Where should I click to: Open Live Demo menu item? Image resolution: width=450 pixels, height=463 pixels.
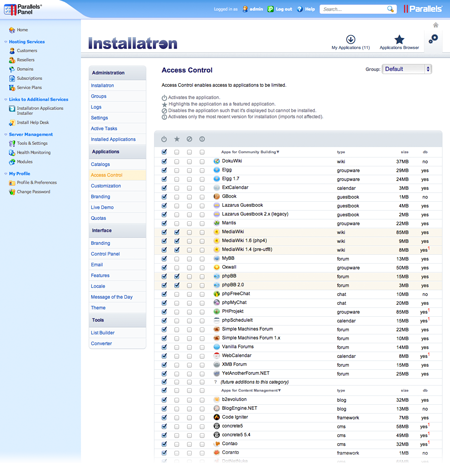coord(102,207)
